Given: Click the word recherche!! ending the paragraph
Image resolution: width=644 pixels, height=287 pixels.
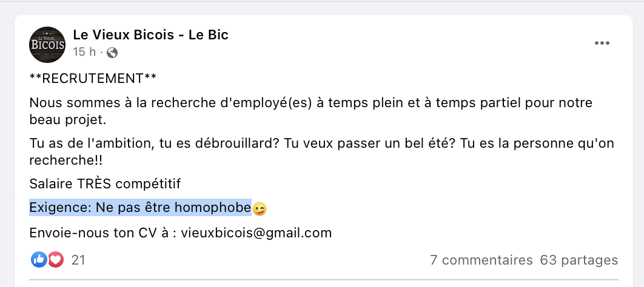Looking at the screenshot, I should [65, 160].
